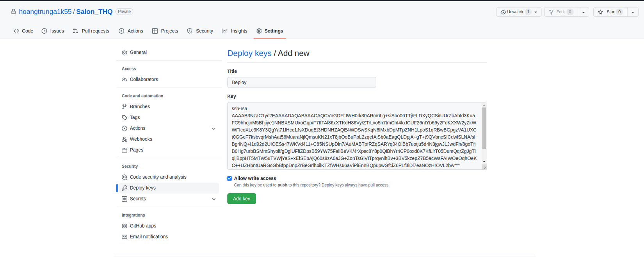Click the people icon next to Collaborators
The height and width of the screenshot is (260, 644).
[x=125, y=79]
